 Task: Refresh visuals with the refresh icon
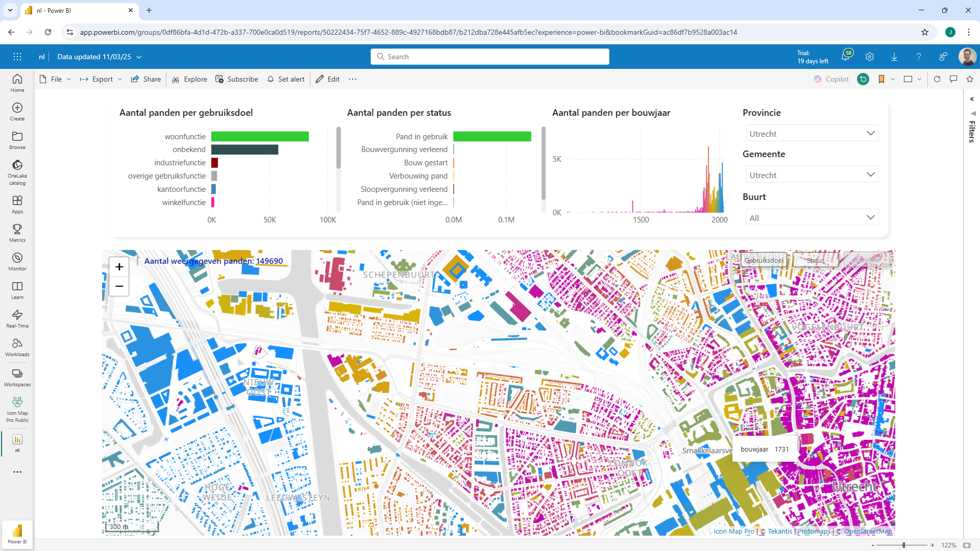click(x=937, y=79)
